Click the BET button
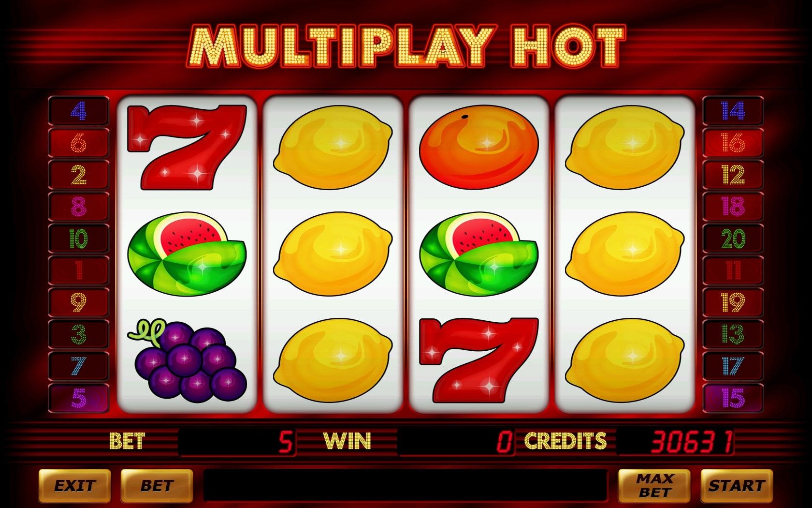The image size is (812, 508). click(157, 485)
